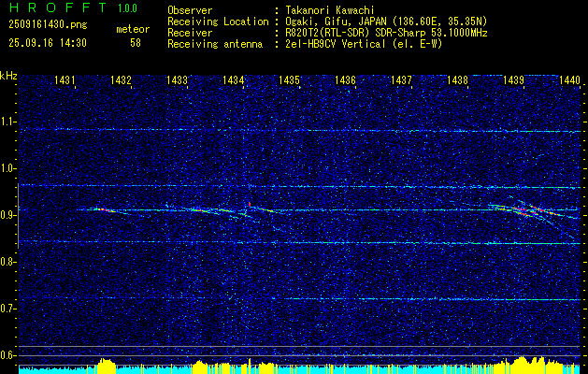
Task: Click the meteor label
Action: pyautogui.click(x=133, y=29)
